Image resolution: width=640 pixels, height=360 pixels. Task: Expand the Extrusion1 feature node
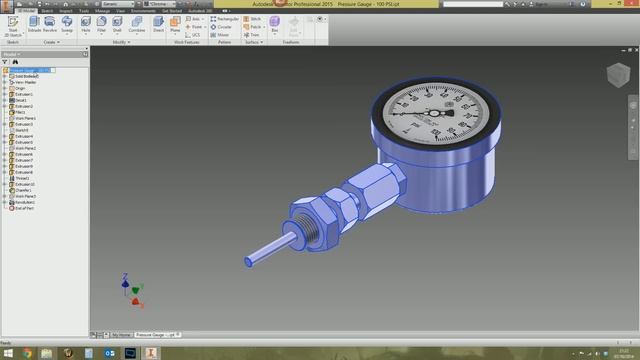(x=5, y=94)
